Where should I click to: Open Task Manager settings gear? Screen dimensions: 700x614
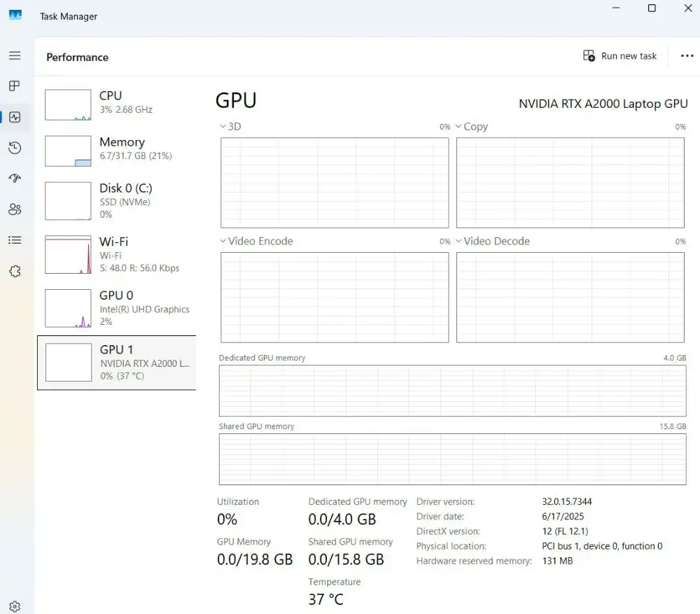click(15, 606)
